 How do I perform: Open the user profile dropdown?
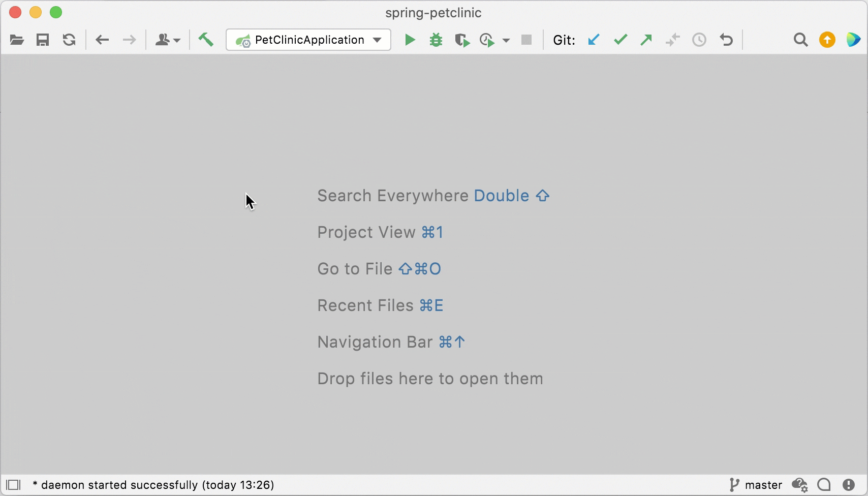(x=168, y=40)
